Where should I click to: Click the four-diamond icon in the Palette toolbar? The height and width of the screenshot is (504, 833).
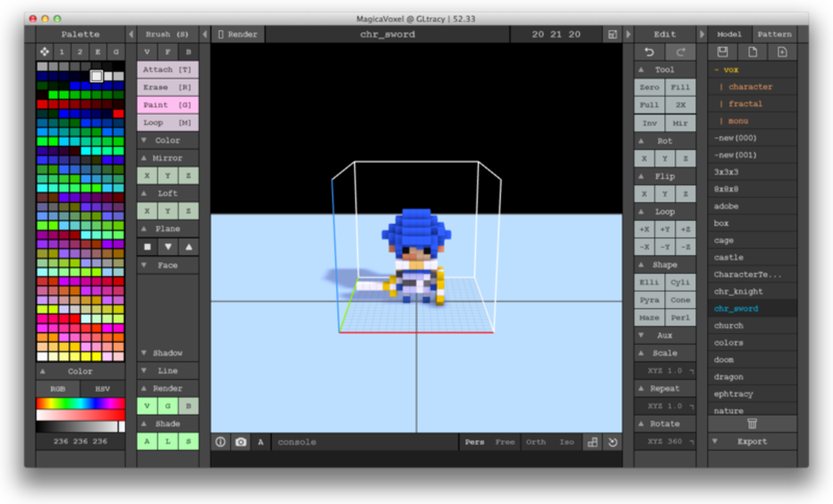pyautogui.click(x=44, y=52)
